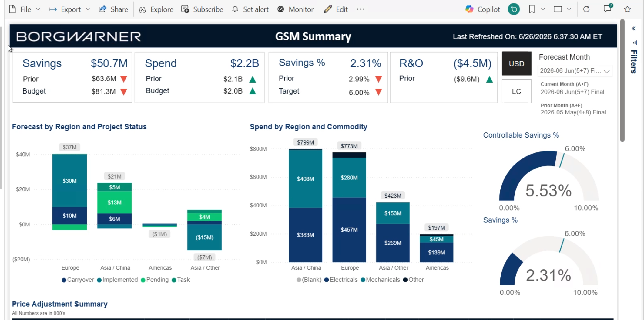Select Asia / Other ($15M) bar segment
This screenshot has width=644, height=320.
click(x=204, y=237)
